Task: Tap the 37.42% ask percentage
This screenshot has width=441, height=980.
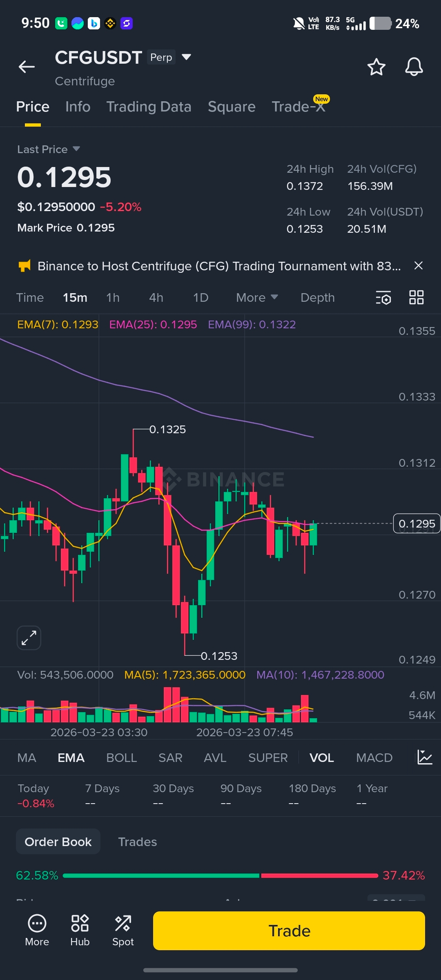Action: point(404,875)
